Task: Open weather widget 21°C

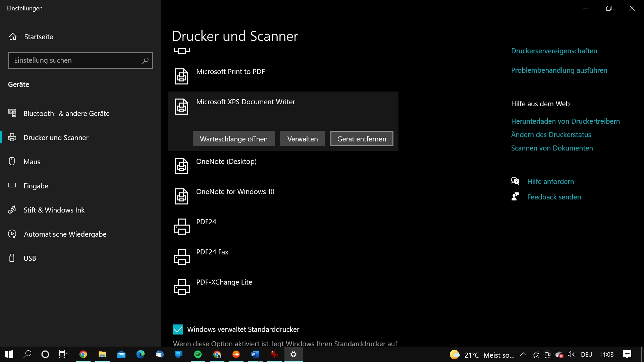Action: [x=482, y=355]
